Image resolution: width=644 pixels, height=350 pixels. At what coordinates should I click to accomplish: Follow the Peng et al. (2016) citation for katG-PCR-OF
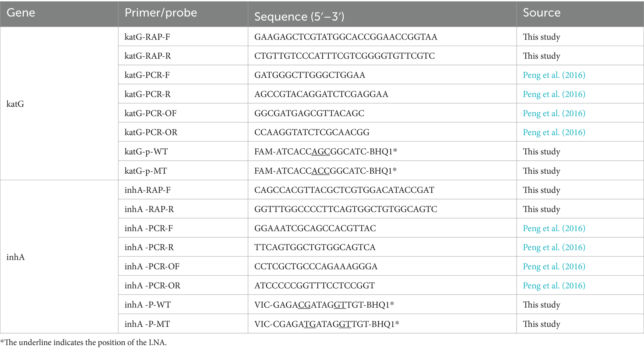click(x=554, y=113)
